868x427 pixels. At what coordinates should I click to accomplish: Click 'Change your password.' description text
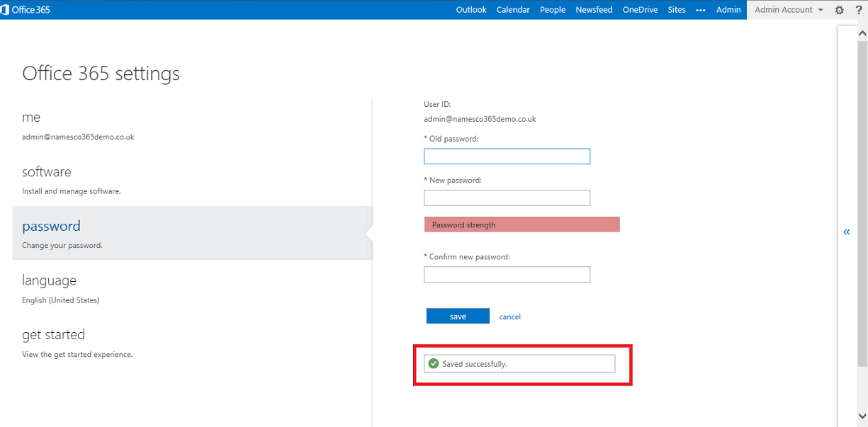coord(62,246)
